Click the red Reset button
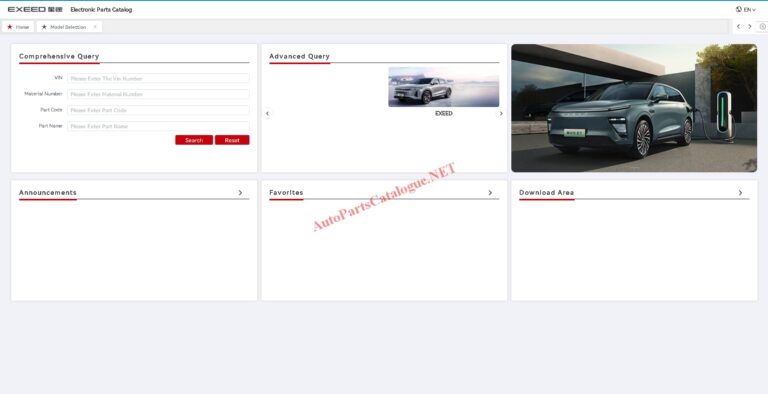Viewport: 768px width, 394px height. click(232, 140)
